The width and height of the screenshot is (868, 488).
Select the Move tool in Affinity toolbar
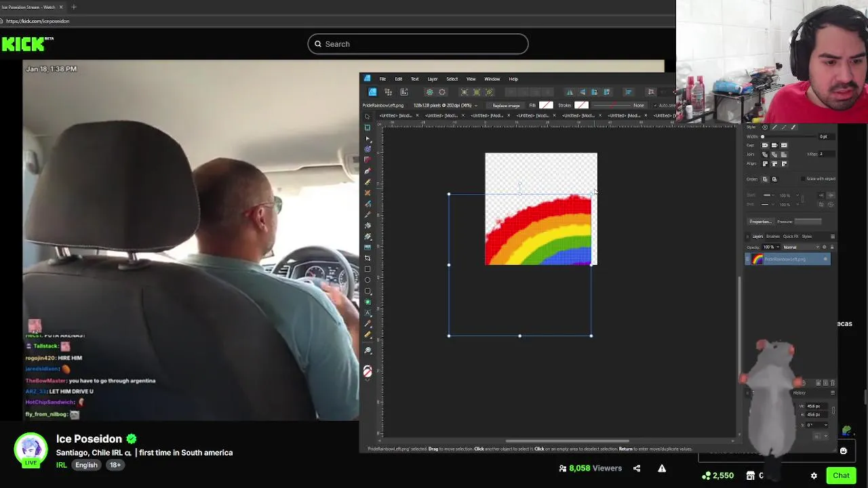[x=368, y=116]
